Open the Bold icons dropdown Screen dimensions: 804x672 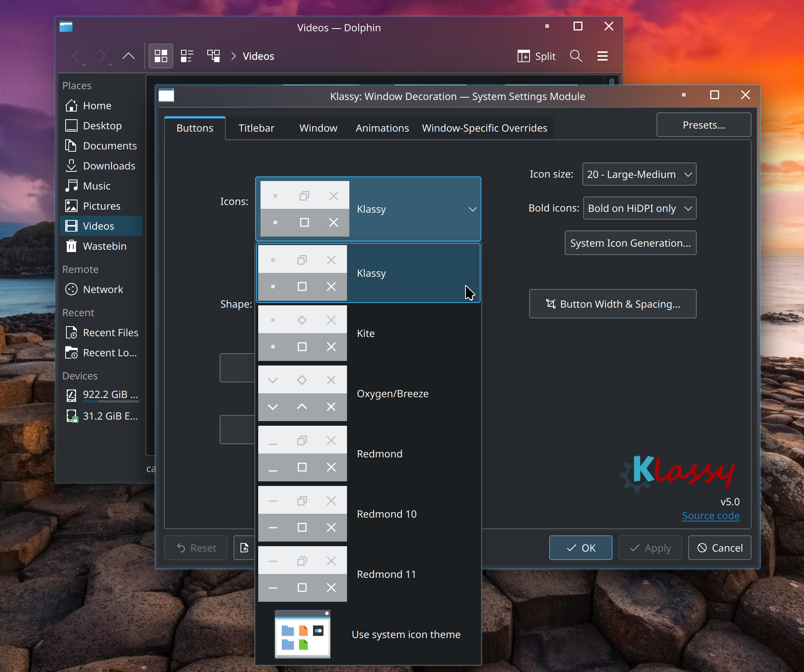[x=639, y=208]
